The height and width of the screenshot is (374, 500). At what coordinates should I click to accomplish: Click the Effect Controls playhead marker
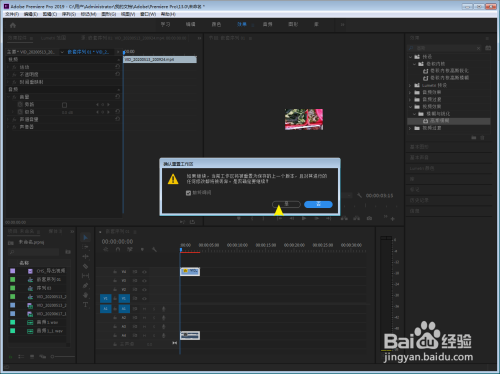[124, 52]
